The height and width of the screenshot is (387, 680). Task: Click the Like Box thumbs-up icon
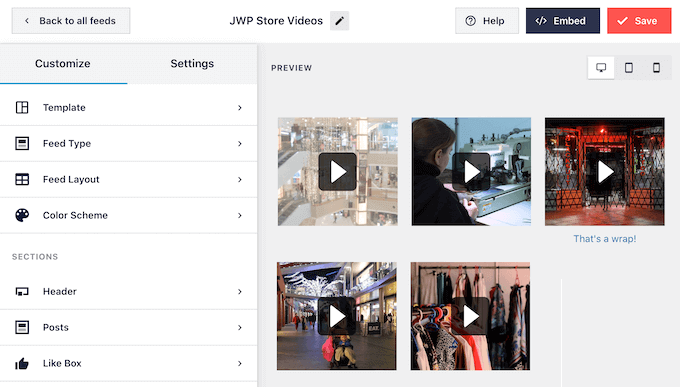(x=22, y=364)
